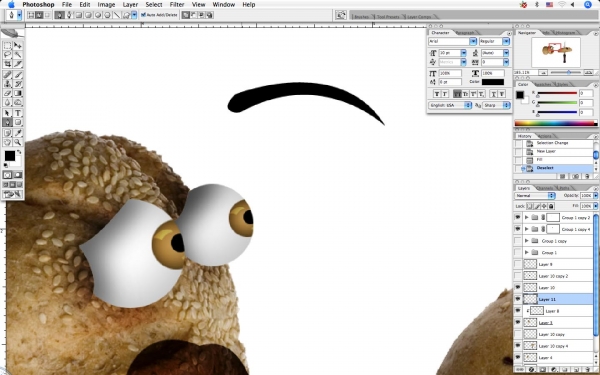Switch to the Actions tab
600x375 pixels.
(545, 136)
